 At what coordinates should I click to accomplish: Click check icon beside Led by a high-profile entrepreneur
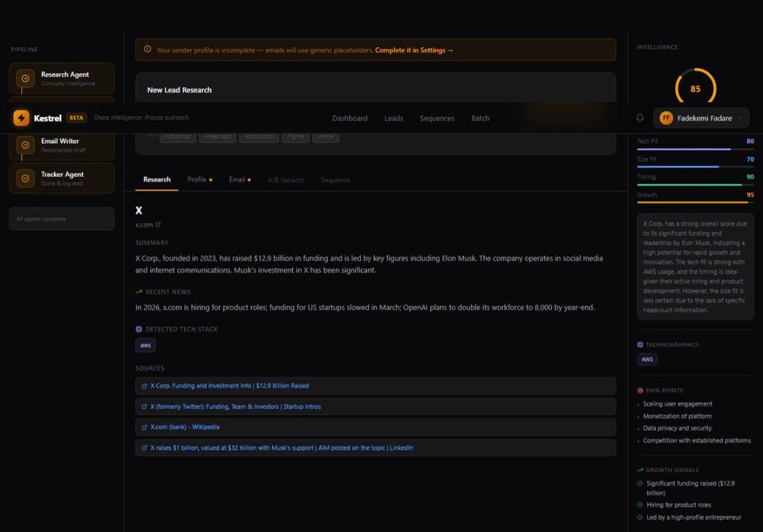pyautogui.click(x=640, y=517)
